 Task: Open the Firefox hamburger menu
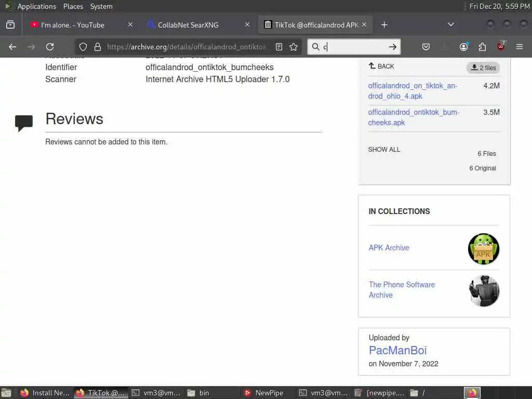pos(520,47)
